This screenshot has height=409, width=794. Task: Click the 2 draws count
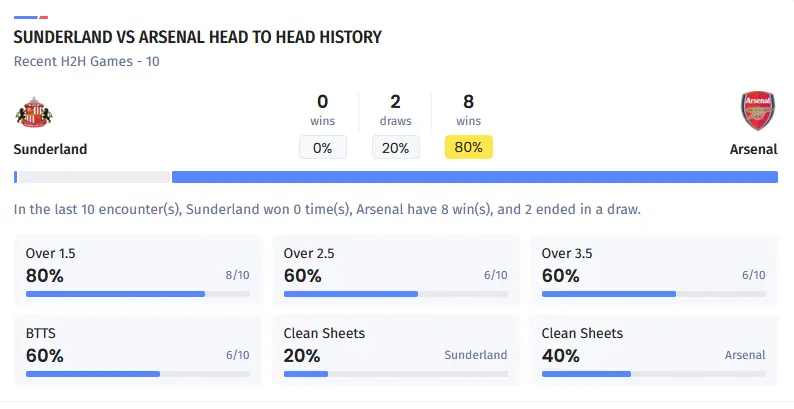(x=395, y=101)
